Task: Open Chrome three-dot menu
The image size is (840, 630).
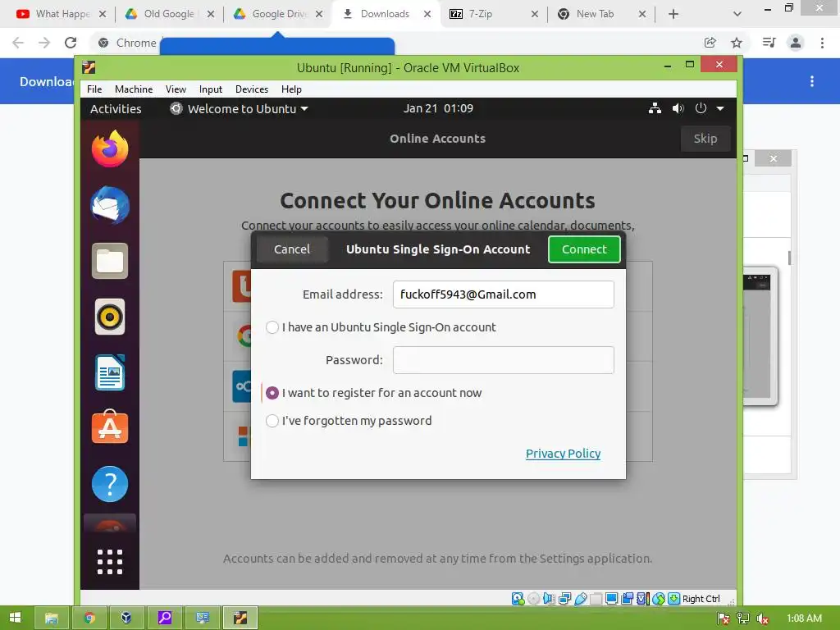Action: pyautogui.click(x=822, y=43)
